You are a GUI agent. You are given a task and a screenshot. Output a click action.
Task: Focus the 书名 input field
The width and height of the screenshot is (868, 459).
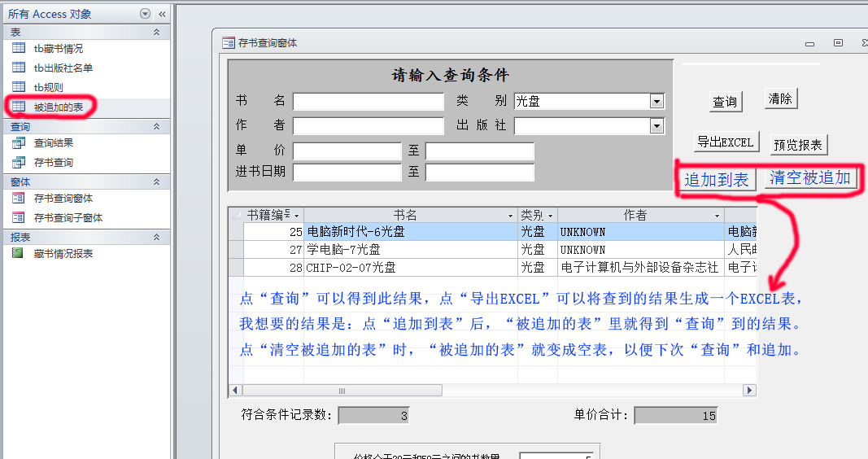tap(369, 102)
